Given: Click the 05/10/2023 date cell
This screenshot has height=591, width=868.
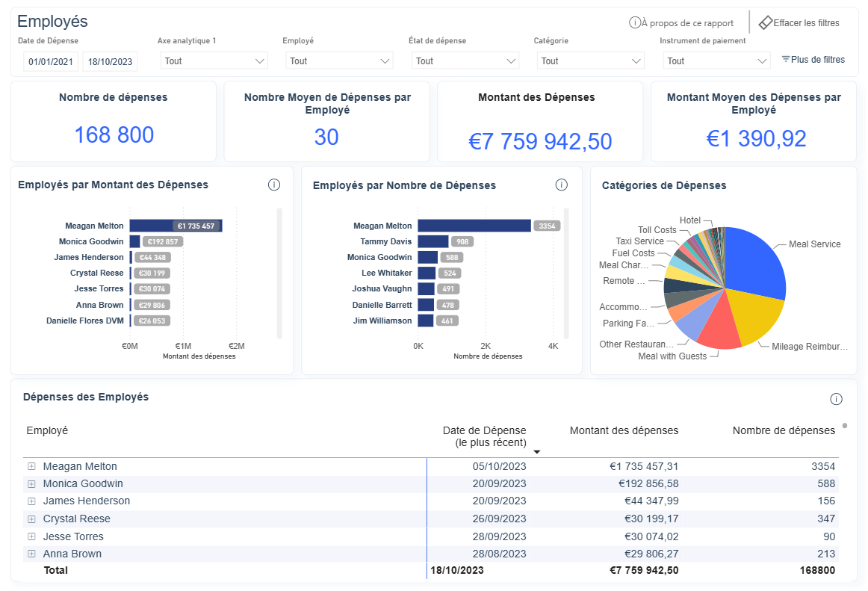Looking at the screenshot, I should [x=499, y=466].
